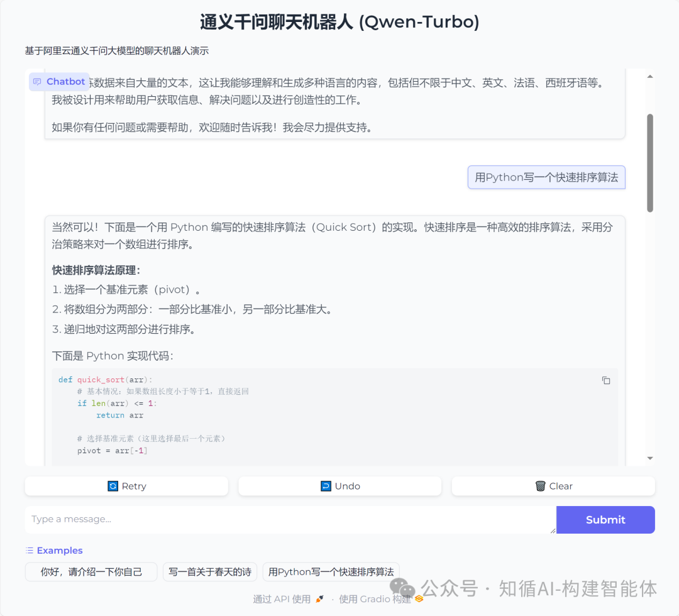Retry the last chatbot response
This screenshot has width=679, height=616.
point(126,486)
